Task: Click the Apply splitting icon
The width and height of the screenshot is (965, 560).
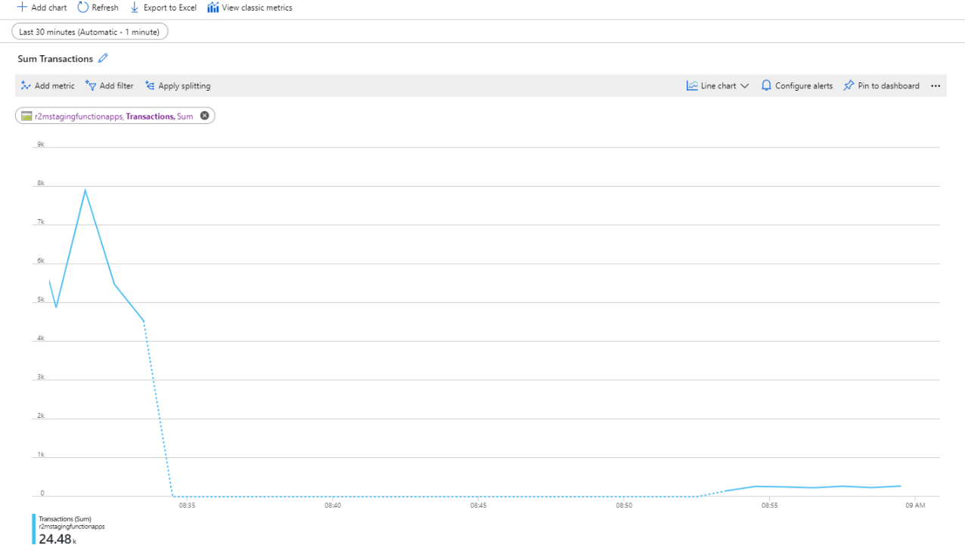Action: [x=150, y=86]
